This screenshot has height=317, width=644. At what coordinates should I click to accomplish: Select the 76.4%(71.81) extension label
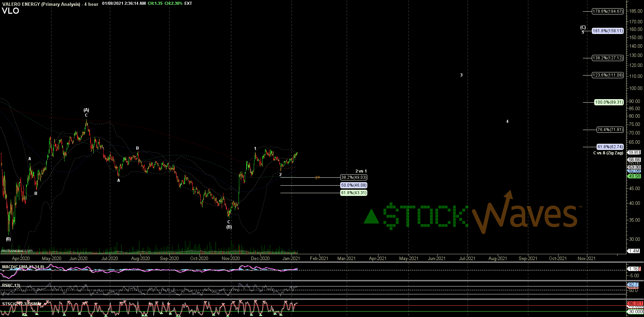tap(610, 130)
